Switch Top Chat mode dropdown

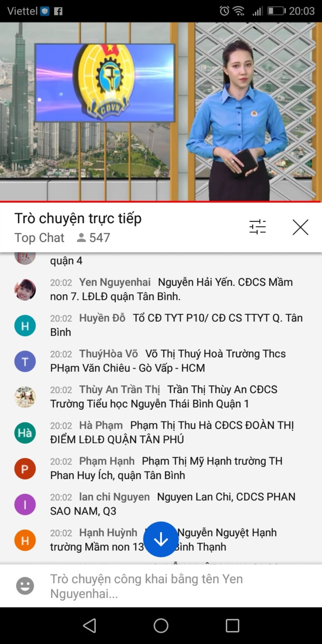click(x=39, y=238)
